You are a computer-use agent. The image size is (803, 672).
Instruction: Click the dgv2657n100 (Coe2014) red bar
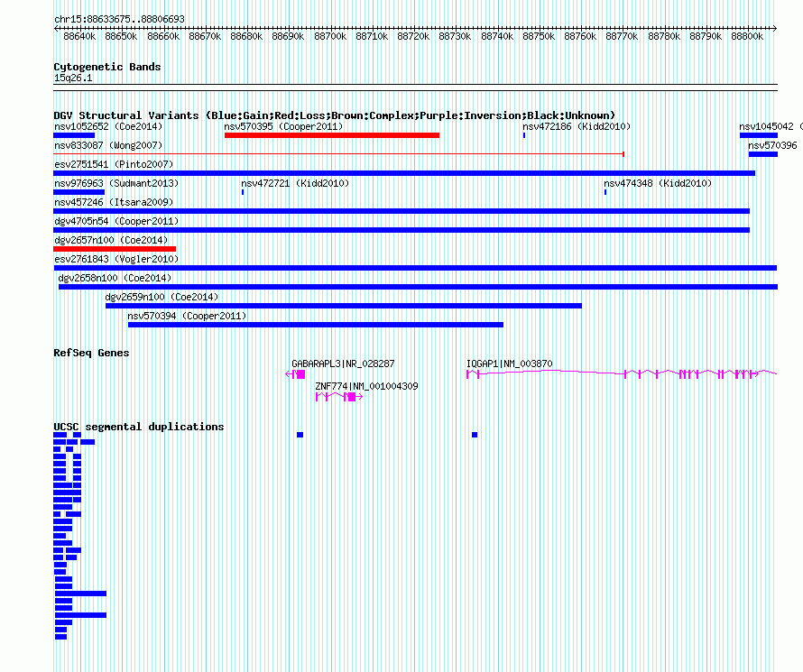[x=115, y=249]
